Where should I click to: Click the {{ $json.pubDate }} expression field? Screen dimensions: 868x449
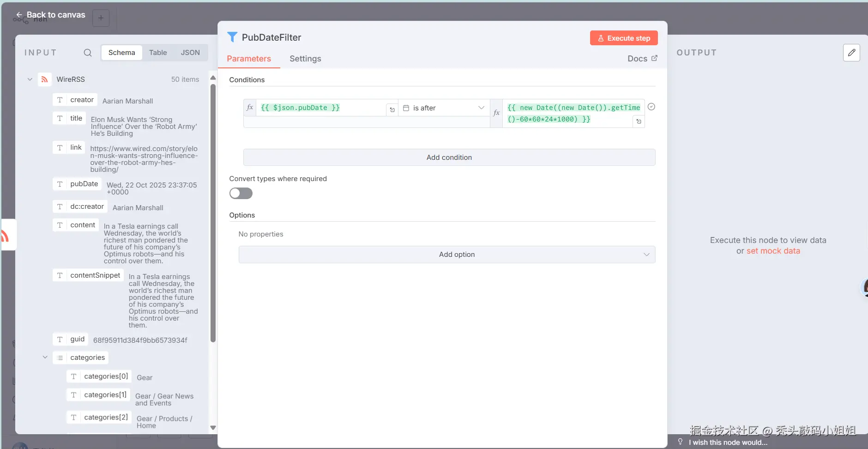(x=321, y=108)
